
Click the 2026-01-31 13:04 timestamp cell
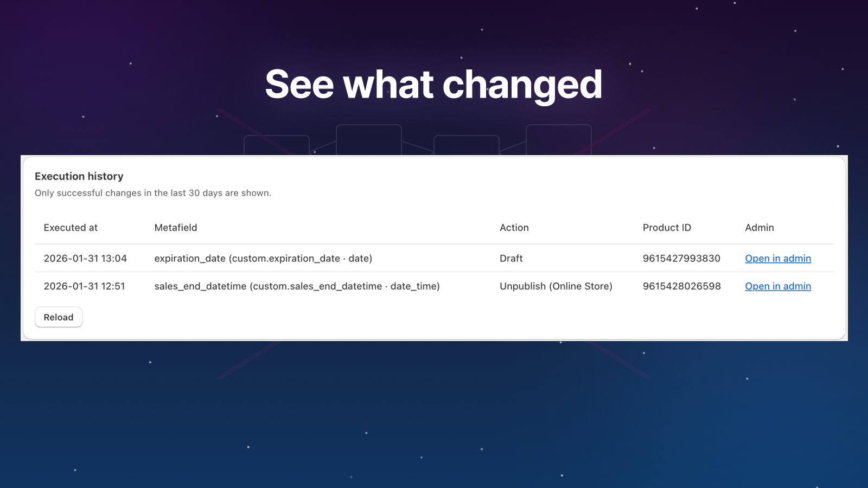tap(85, 259)
